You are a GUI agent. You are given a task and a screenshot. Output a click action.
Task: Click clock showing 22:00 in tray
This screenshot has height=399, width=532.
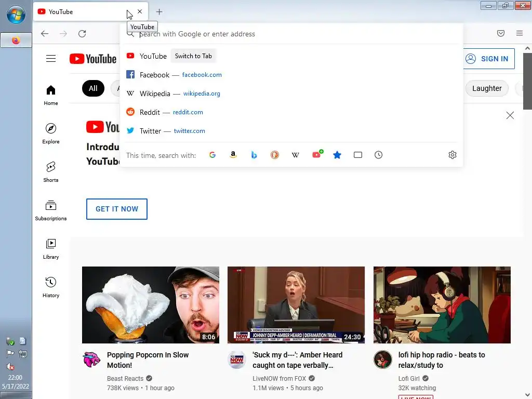click(x=15, y=382)
